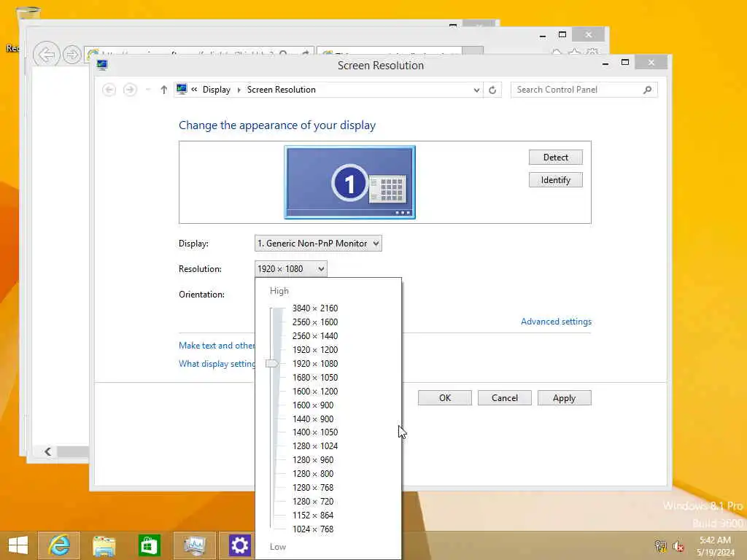This screenshot has height=560, width=747.
Task: Open the Windows Start button
Action: [18, 545]
